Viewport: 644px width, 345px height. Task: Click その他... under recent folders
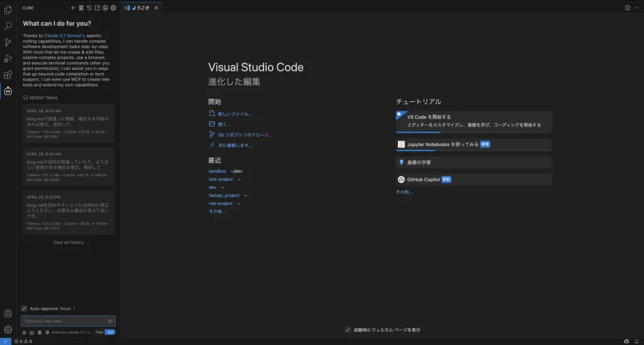217,212
